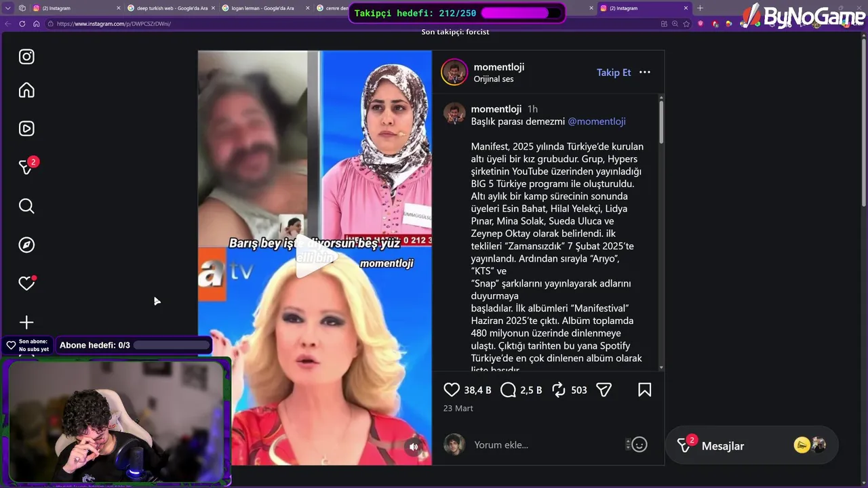Create new post with plus icon
868x488 pixels.
click(x=26, y=323)
